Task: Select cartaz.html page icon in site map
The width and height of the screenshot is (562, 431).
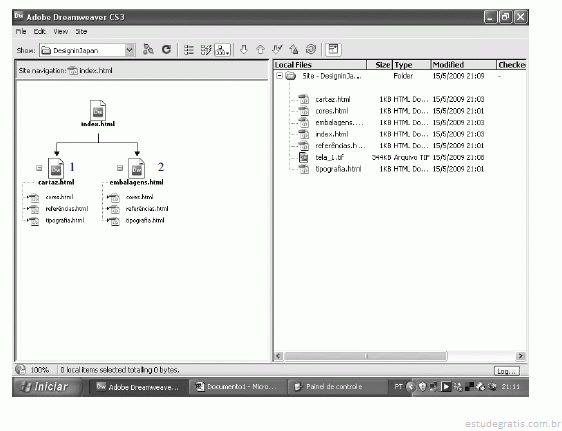Action: click(x=56, y=168)
